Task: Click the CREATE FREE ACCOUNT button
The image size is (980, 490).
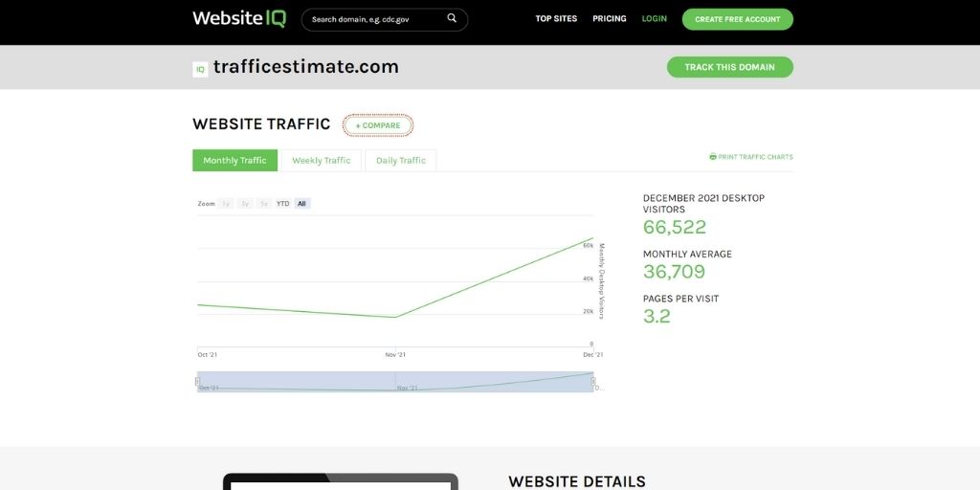Action: click(x=738, y=19)
